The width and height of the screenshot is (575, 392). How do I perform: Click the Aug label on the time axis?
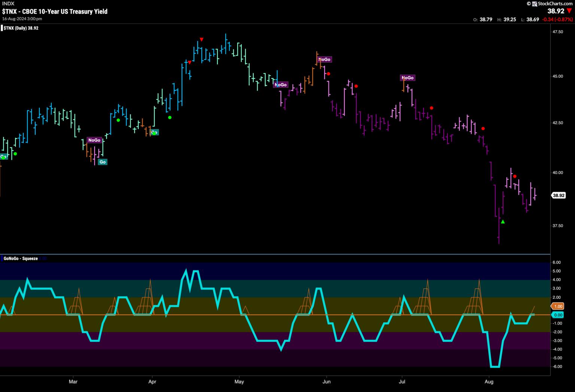click(x=489, y=382)
